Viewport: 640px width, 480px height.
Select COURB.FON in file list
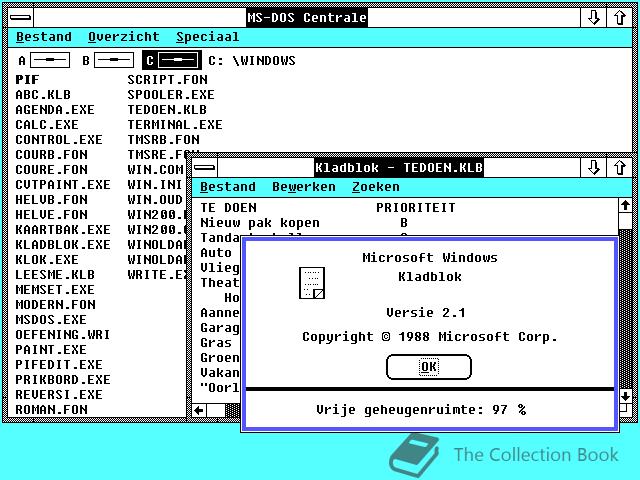(x=51, y=155)
